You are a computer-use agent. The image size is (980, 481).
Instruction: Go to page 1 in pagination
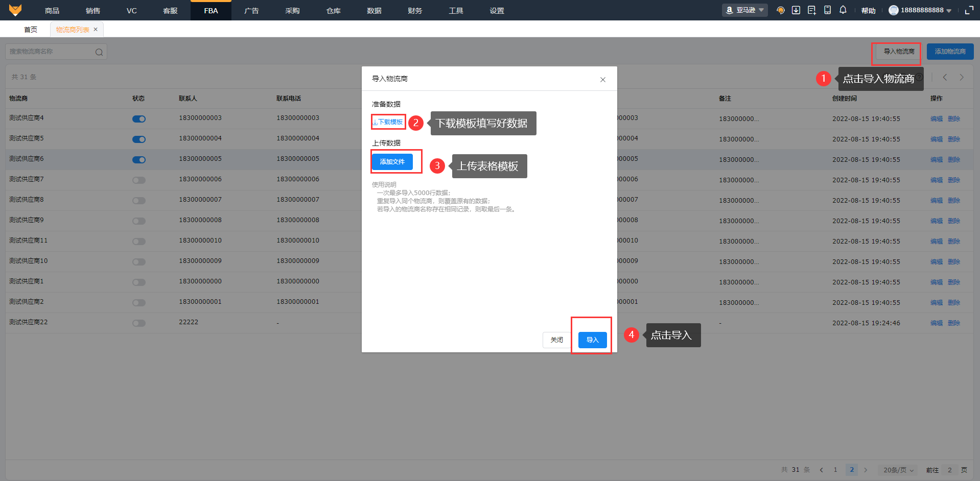pos(835,470)
